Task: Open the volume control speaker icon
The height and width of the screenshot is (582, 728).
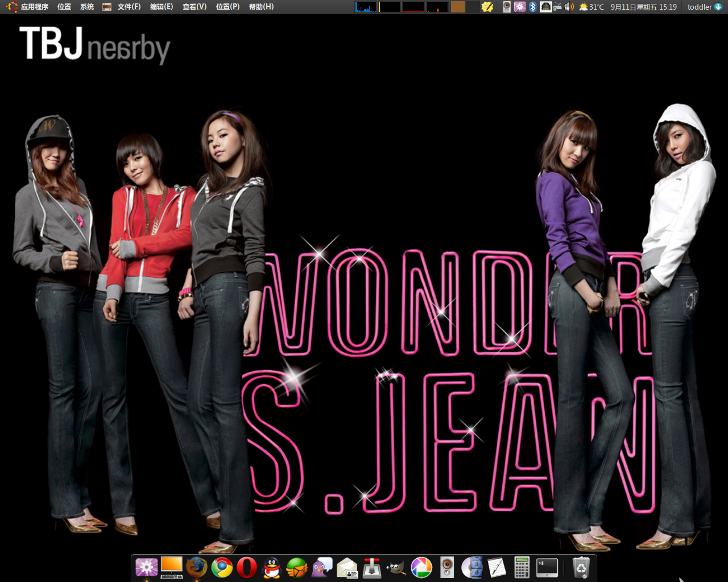Action: (x=569, y=7)
